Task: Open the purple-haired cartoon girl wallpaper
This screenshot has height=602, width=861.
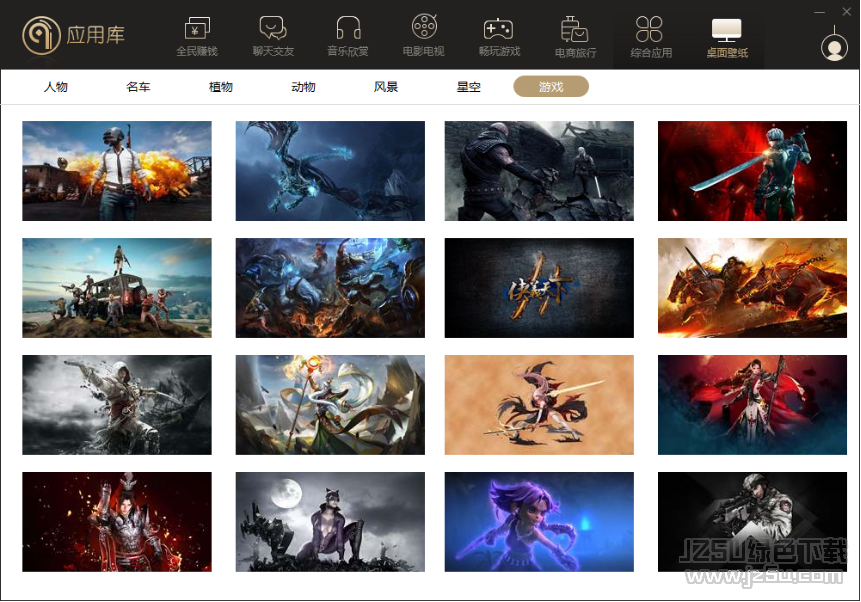Action: click(x=539, y=522)
